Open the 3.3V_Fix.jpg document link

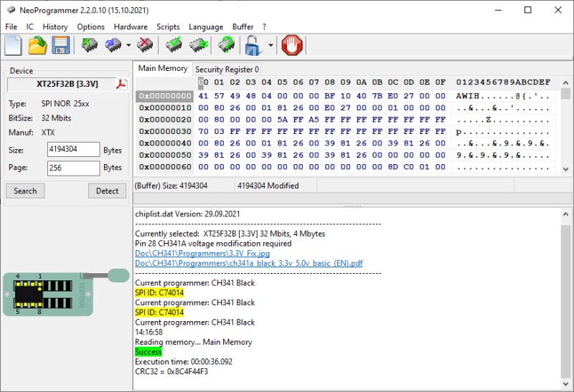(202, 253)
